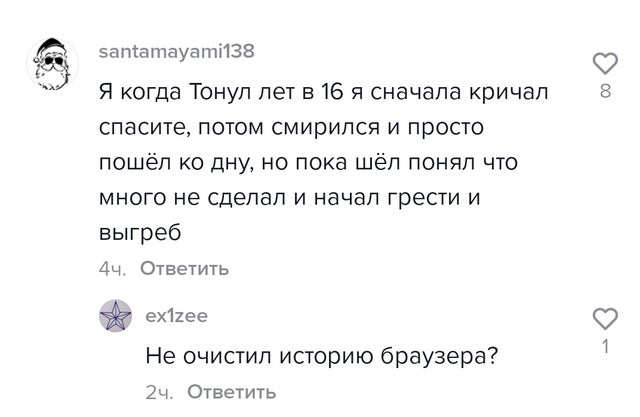Click the like count 8
This screenshot has width=640, height=417.
(x=605, y=90)
